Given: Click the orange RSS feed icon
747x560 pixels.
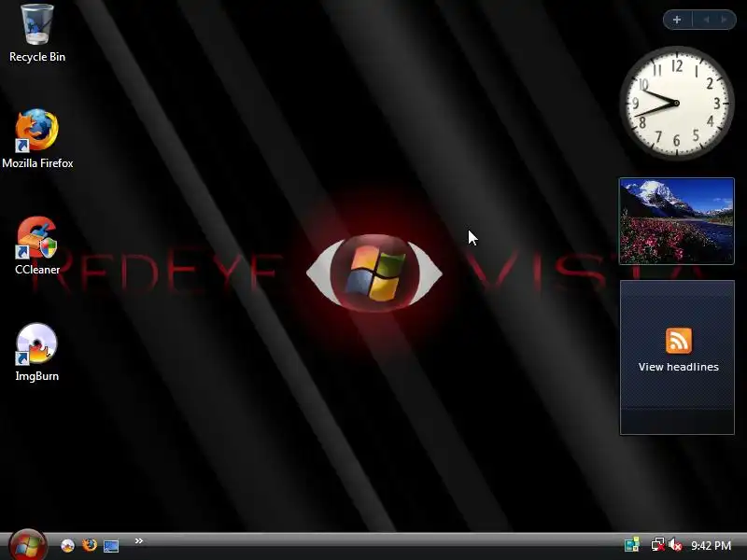Looking at the screenshot, I should coord(679,341).
